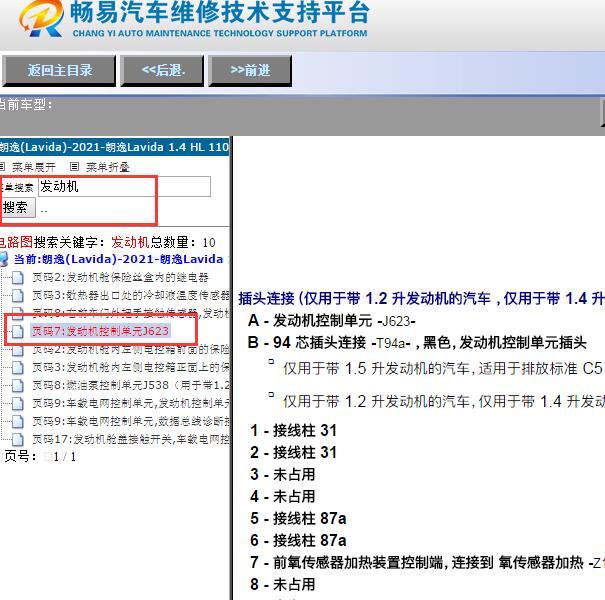
Task: Click the vehicle header 朗逸(Lavida)-2021-朗逸Lavida 1.4 HL
Action: tap(115, 147)
